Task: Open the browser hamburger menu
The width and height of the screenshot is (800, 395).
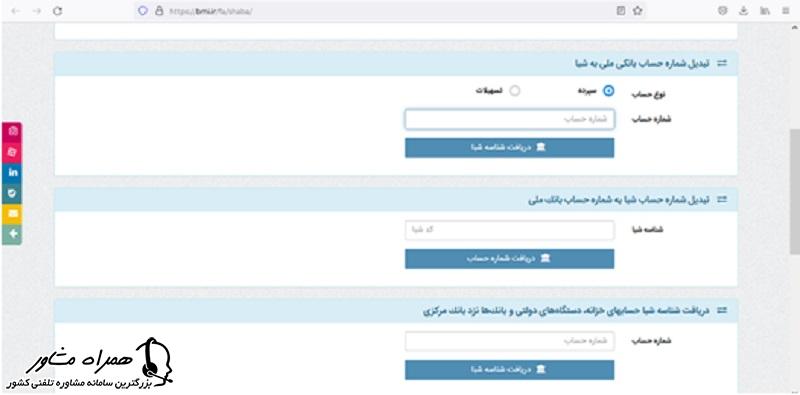Action: [786, 11]
